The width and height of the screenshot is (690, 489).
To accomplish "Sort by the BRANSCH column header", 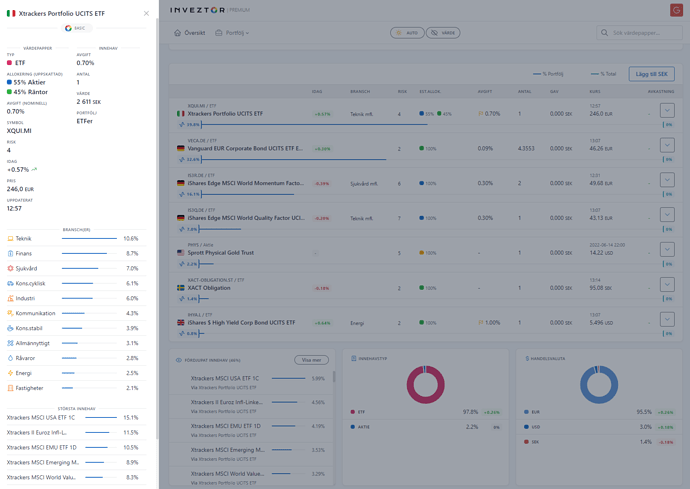I will (360, 92).
